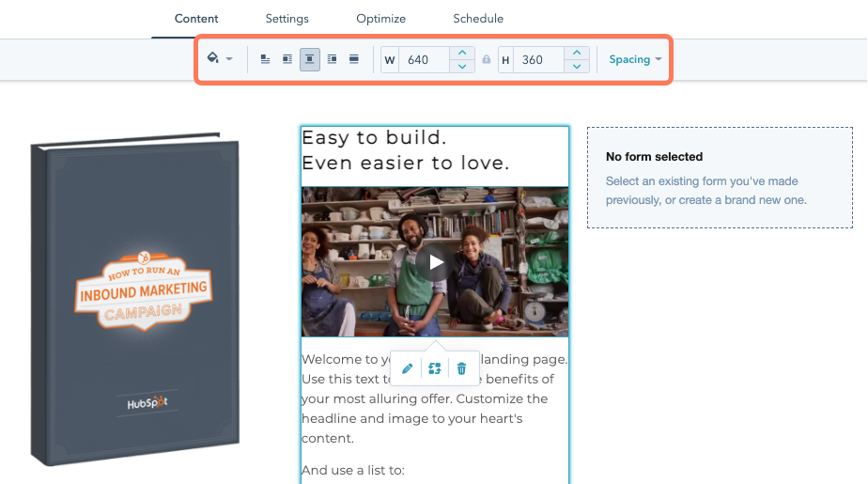The image size is (868, 484).
Task: Click the 'Easy to build.' headline
Action: click(x=374, y=137)
